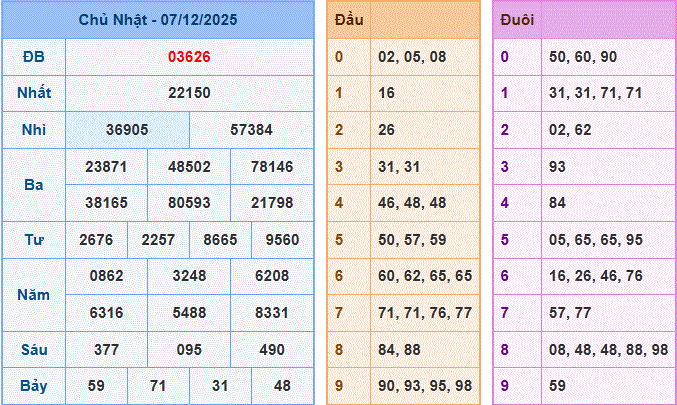This screenshot has height=405, width=677.
Task: Select the Sáu number 490
Action: click(272, 350)
